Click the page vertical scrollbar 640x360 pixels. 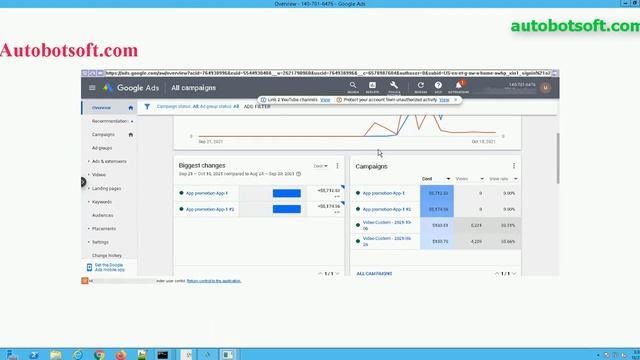pyautogui.click(x=558, y=158)
